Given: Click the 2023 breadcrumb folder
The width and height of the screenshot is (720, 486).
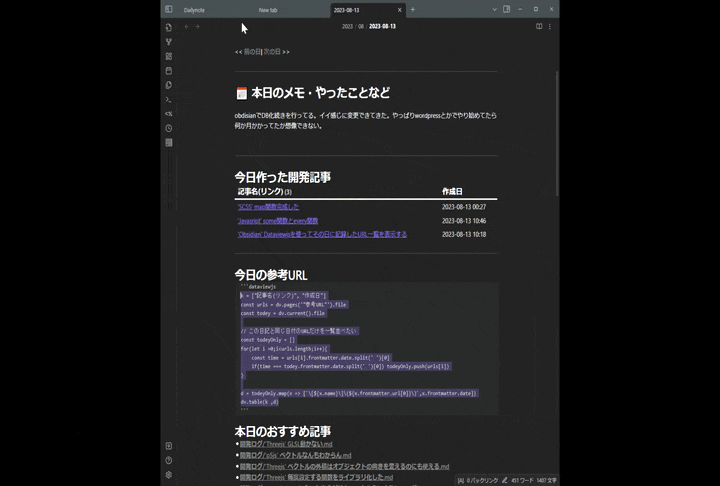Looking at the screenshot, I should click(347, 27).
